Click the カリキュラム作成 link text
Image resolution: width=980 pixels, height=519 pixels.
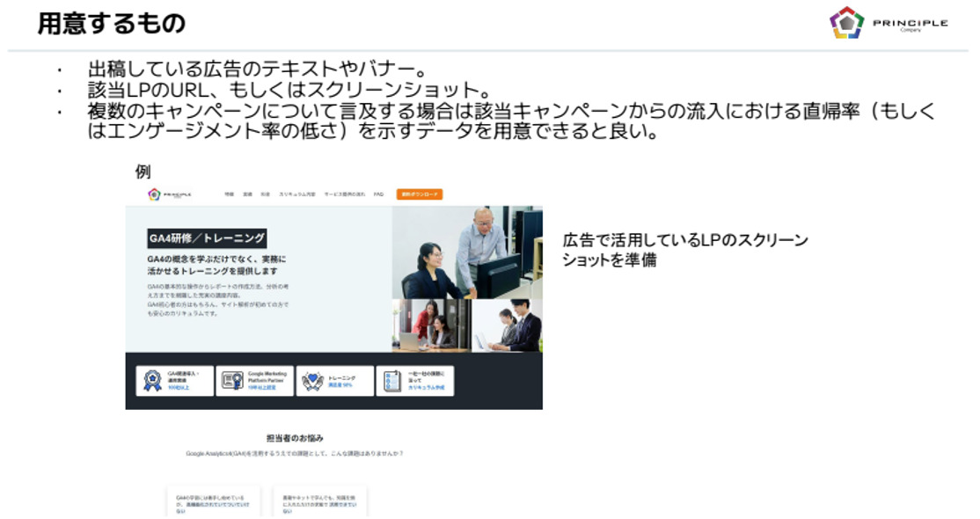pyautogui.click(x=427, y=387)
